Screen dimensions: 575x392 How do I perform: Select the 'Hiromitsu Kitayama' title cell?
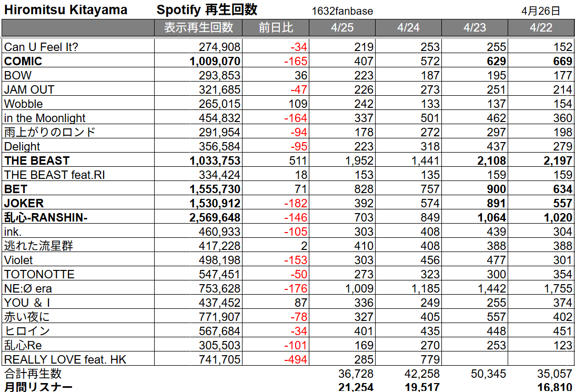click(x=66, y=10)
